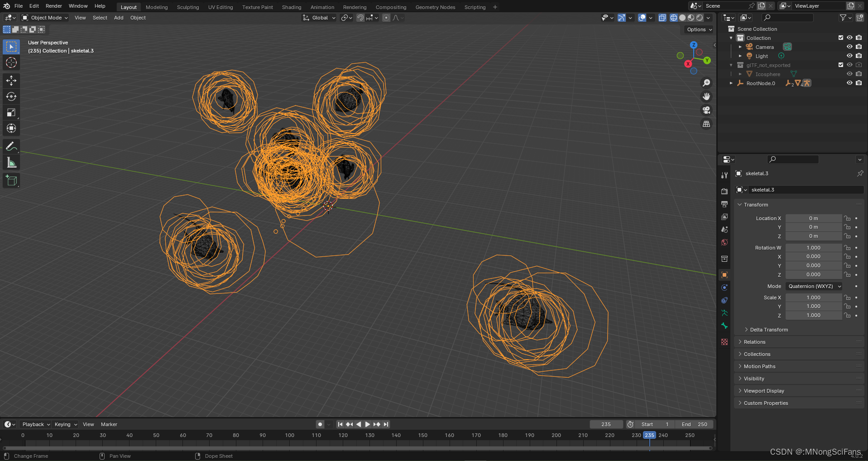The width and height of the screenshot is (868, 461).
Task: Click the viewport zoom magnifier icon
Action: [x=706, y=83]
